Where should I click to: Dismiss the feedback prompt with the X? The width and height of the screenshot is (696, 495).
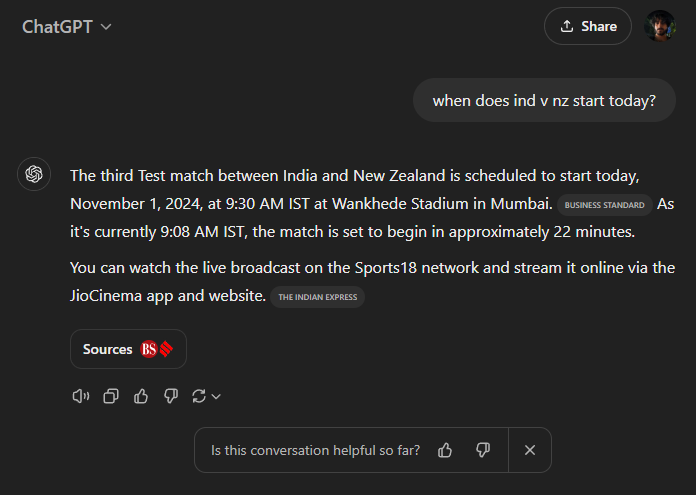[x=530, y=450]
